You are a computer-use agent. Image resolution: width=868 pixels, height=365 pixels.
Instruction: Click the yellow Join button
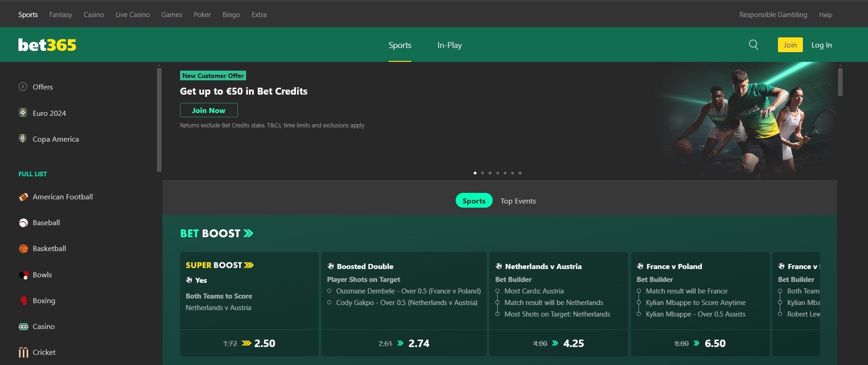[790, 45]
